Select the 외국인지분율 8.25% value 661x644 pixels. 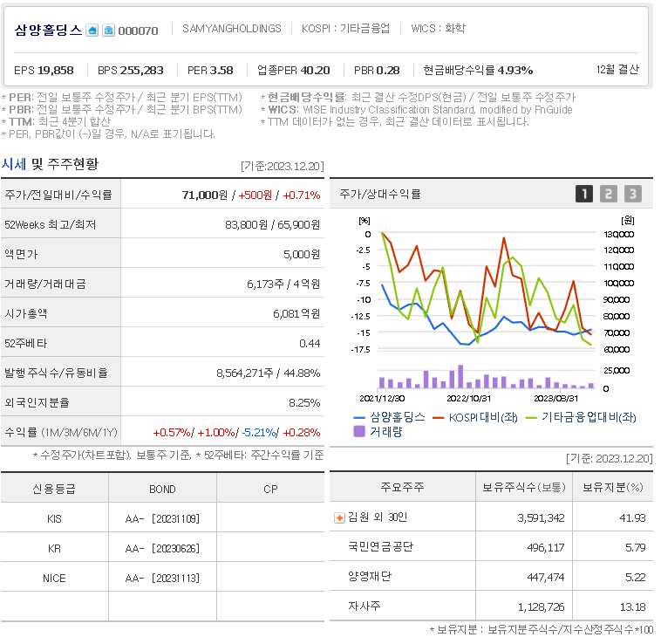click(304, 403)
